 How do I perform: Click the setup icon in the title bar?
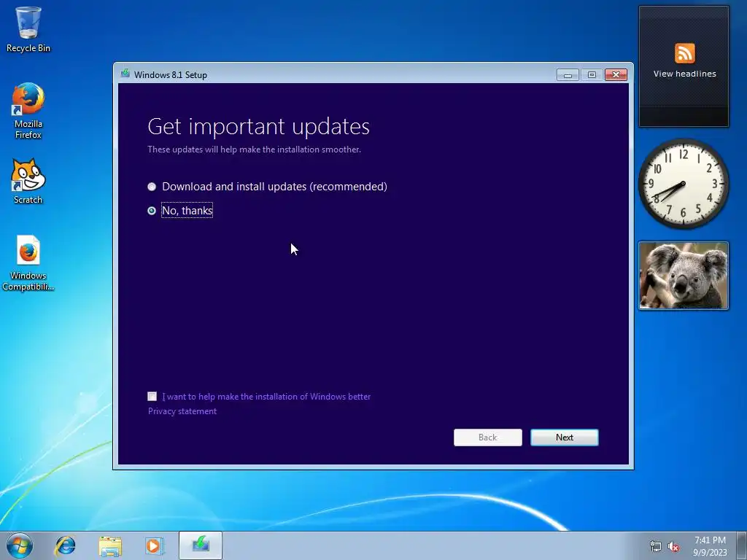pos(125,74)
